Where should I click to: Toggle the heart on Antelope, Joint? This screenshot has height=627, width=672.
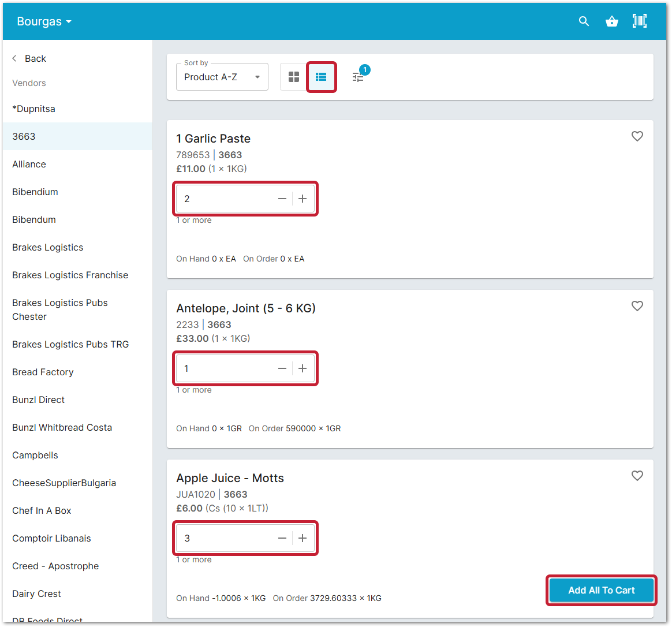coord(637,306)
